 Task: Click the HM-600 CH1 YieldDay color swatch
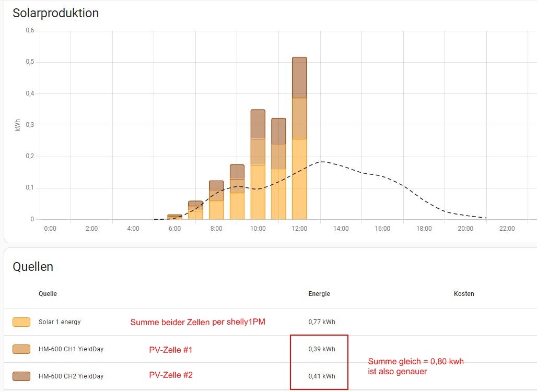point(21,349)
